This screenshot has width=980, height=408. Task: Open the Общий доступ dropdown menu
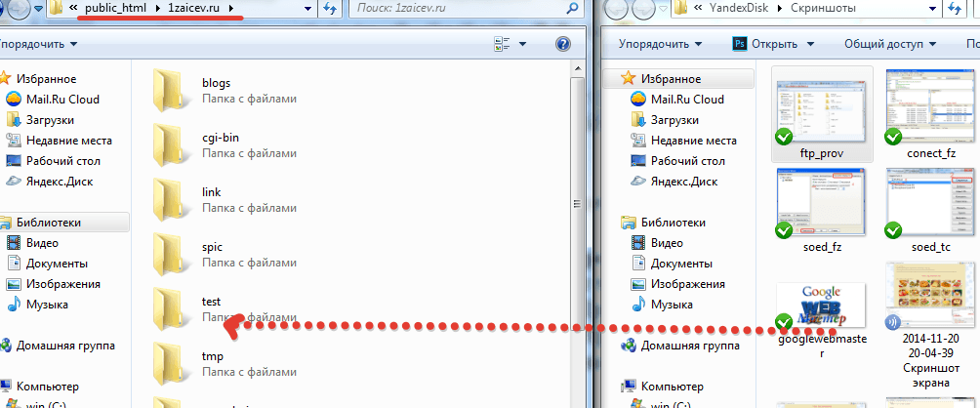tap(888, 44)
